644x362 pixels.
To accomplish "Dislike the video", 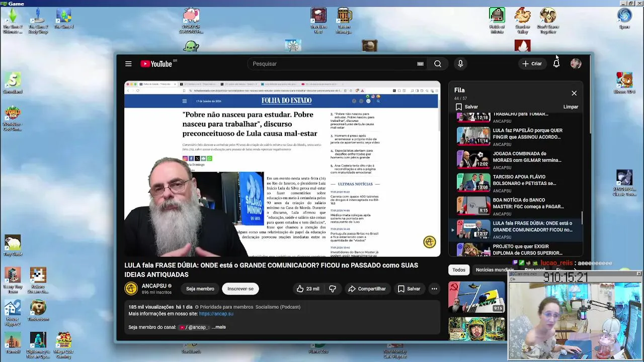I will click(333, 289).
